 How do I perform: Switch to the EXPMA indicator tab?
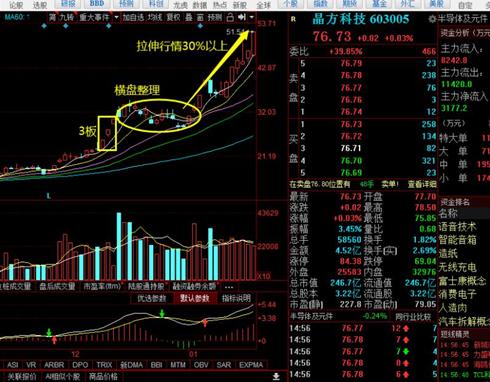tap(251, 365)
